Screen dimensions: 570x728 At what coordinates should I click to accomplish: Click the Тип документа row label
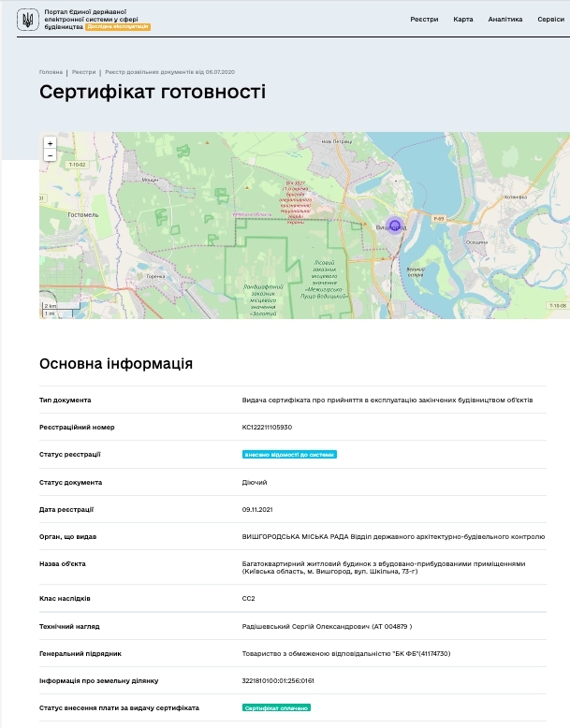[x=65, y=400]
